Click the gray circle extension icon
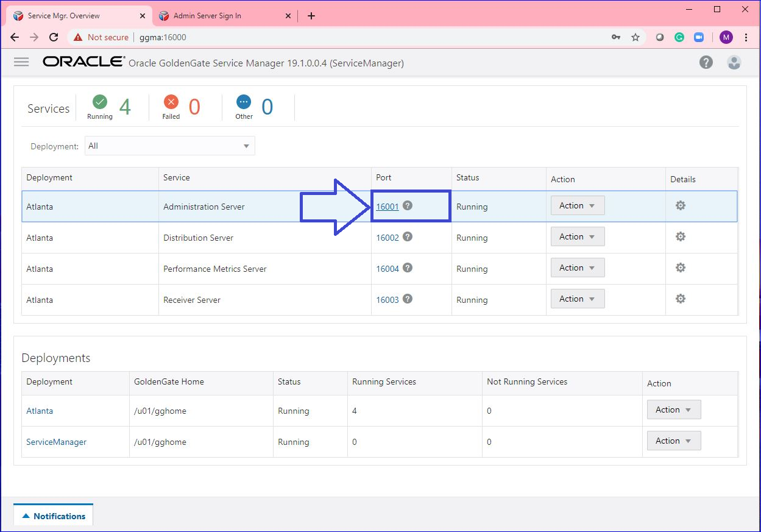The width and height of the screenshot is (761, 532). pos(660,37)
